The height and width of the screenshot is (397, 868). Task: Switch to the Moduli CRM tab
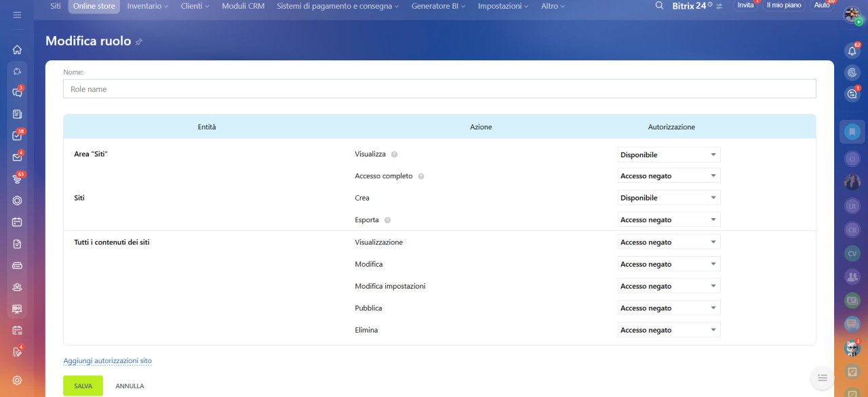243,6
